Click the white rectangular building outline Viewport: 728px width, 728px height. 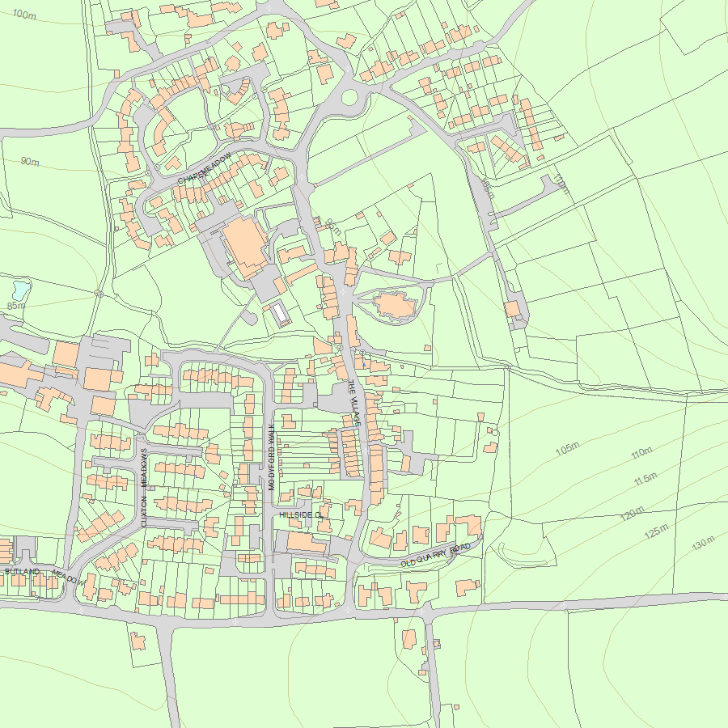point(281,312)
